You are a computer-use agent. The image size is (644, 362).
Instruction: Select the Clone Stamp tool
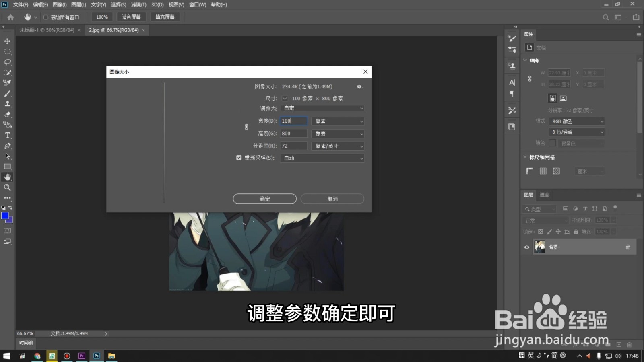pyautogui.click(x=7, y=104)
